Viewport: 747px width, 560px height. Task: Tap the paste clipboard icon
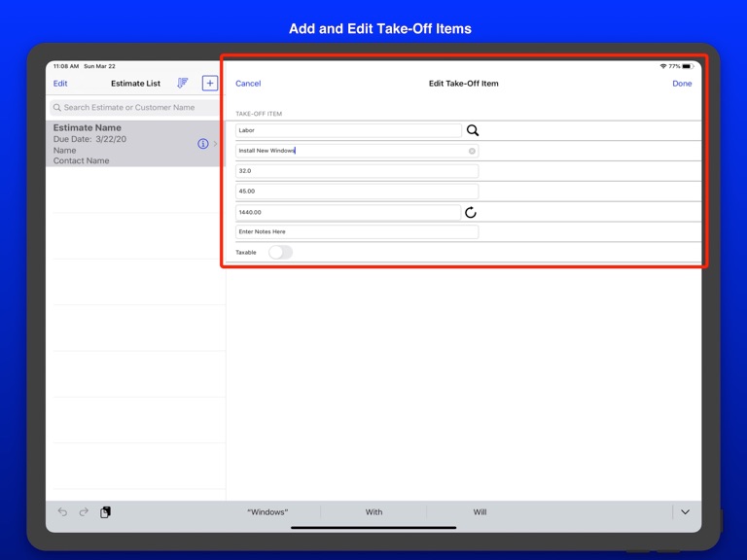[x=105, y=512]
